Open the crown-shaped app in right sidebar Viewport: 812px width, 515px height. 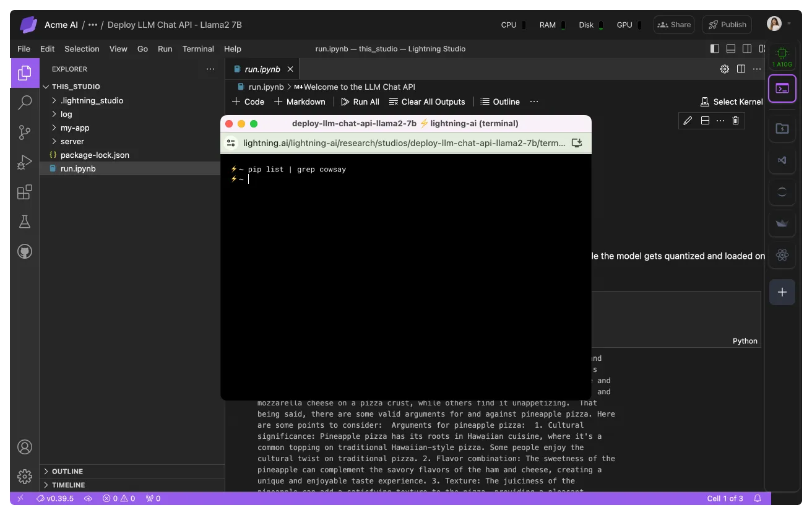click(782, 223)
